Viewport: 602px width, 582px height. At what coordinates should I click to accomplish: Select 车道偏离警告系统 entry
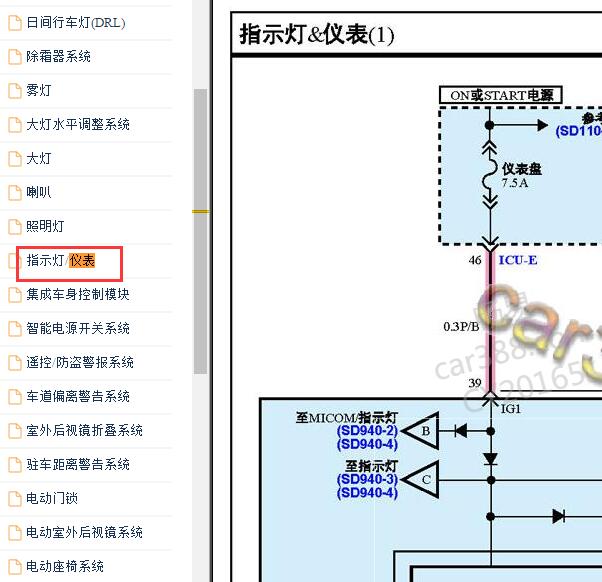[78, 396]
